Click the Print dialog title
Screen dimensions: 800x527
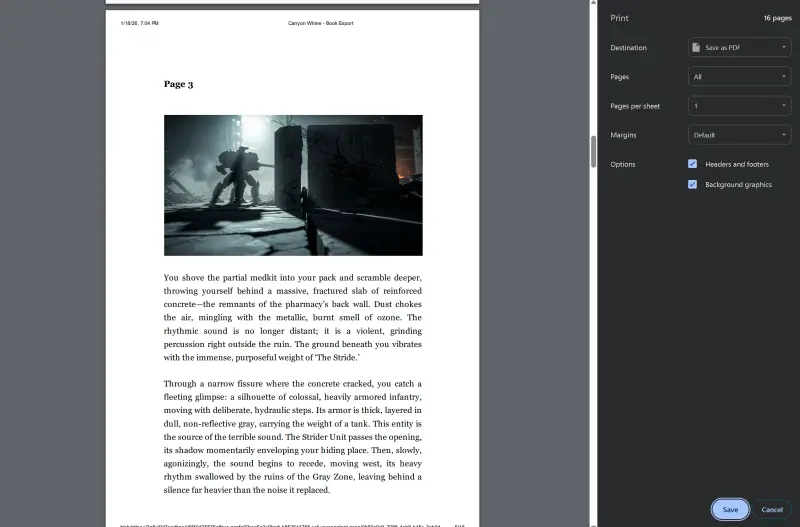[619, 18]
